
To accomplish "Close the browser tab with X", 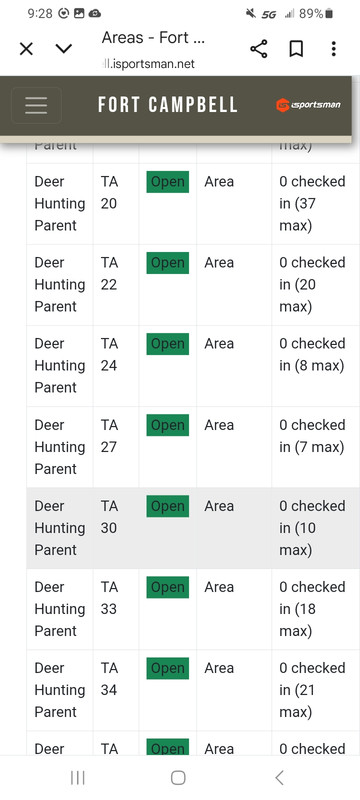I will point(26,49).
